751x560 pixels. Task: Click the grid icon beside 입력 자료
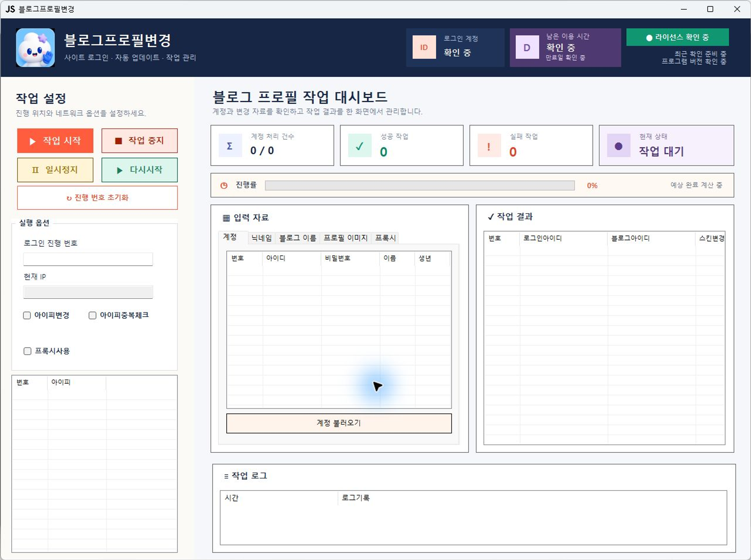[x=226, y=218]
